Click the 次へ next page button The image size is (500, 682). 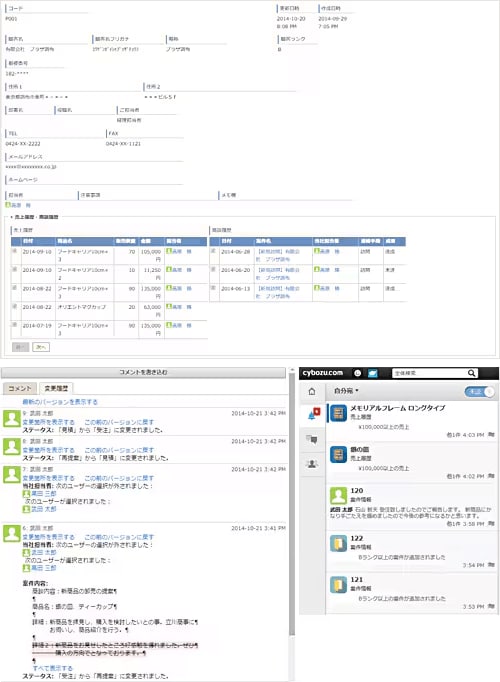pos(41,347)
